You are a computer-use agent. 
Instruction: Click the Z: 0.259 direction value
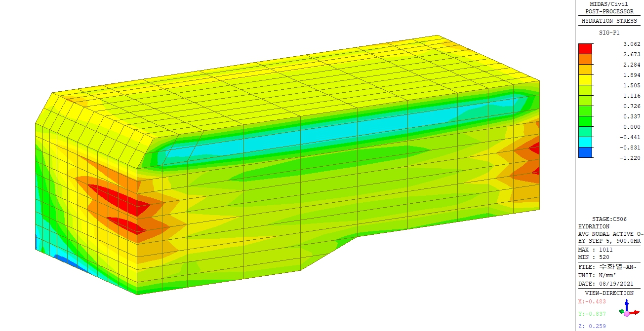(x=592, y=326)
